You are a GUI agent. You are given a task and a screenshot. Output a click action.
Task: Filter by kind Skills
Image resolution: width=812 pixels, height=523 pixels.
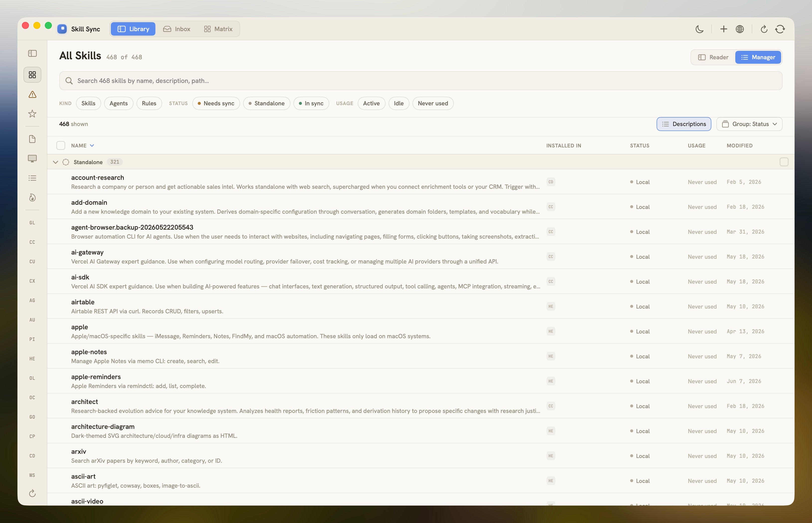click(88, 103)
